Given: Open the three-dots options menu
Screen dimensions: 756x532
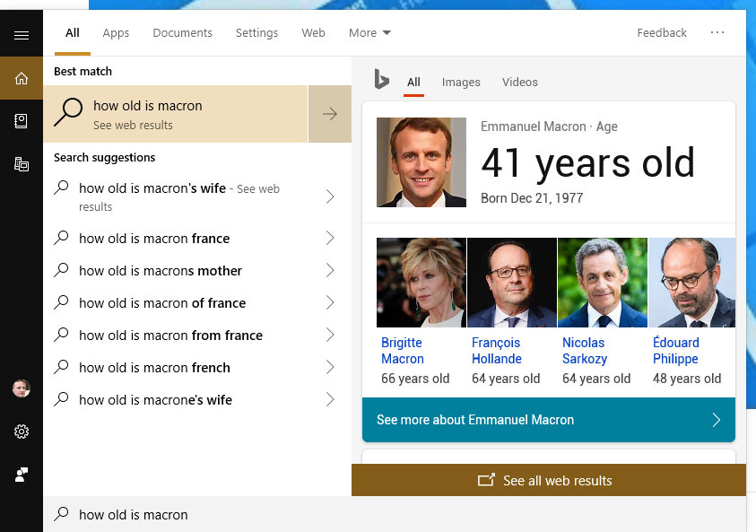Looking at the screenshot, I should (x=717, y=32).
